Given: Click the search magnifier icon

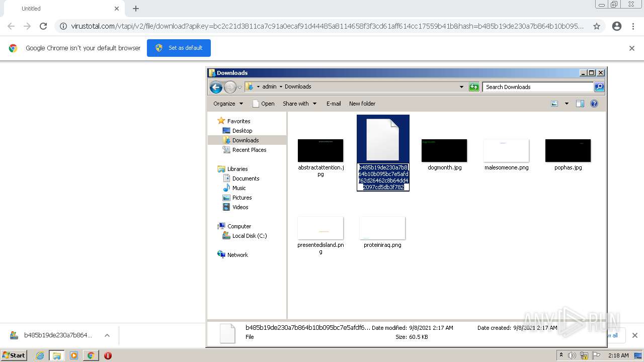Looking at the screenshot, I should pos(599,87).
